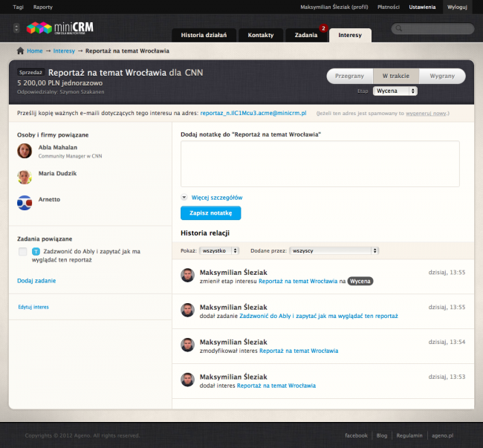Viewport: 483px width, 448px height.
Task: Click the miniCRM logo
Action: pos(59,27)
